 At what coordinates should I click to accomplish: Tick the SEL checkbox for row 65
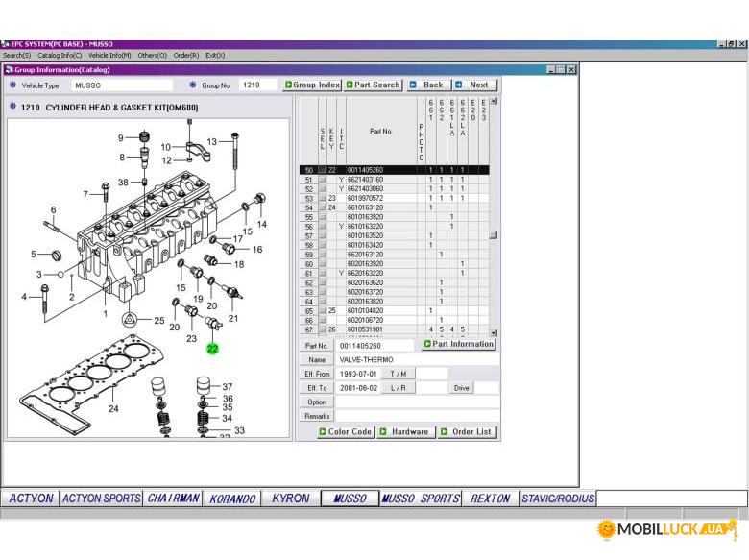[323, 311]
